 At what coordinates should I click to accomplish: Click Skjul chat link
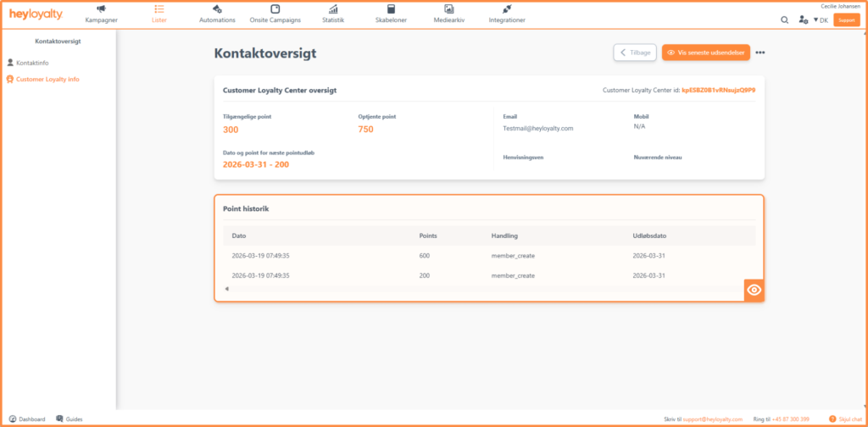tap(849, 419)
